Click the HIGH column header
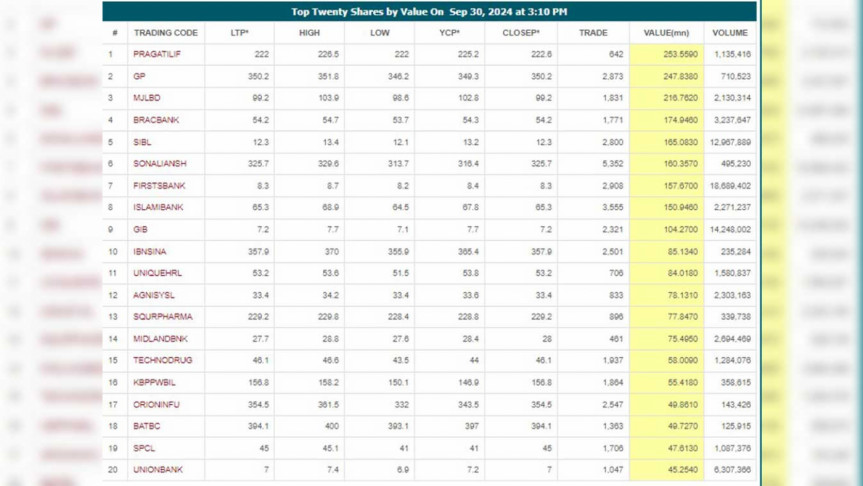 [x=309, y=33]
